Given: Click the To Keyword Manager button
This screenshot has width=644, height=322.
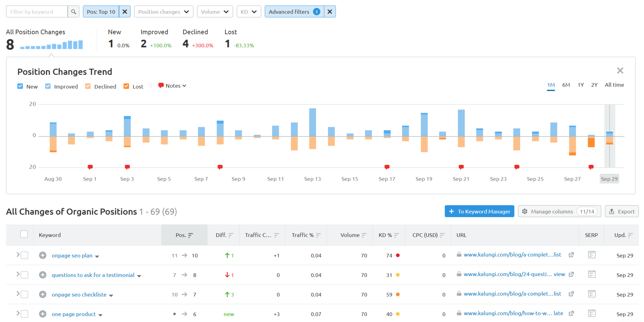Looking at the screenshot, I should tap(479, 212).
